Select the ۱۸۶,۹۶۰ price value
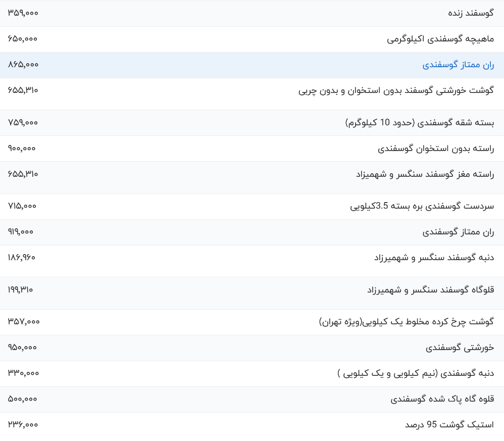 22,258
